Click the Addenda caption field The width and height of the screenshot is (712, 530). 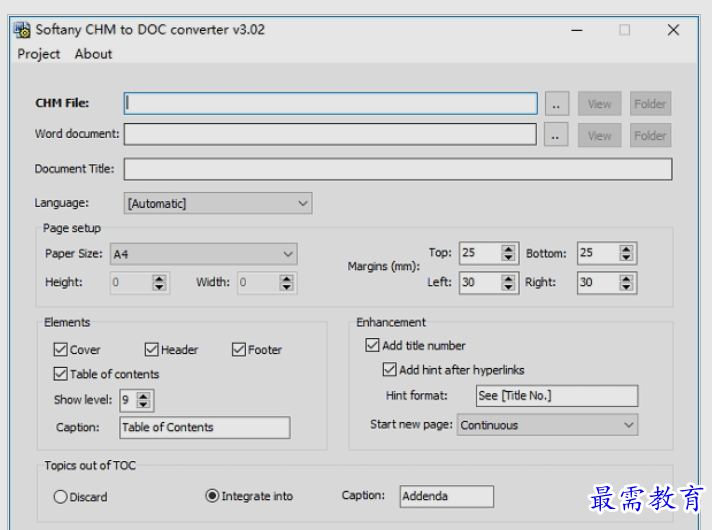pos(447,496)
